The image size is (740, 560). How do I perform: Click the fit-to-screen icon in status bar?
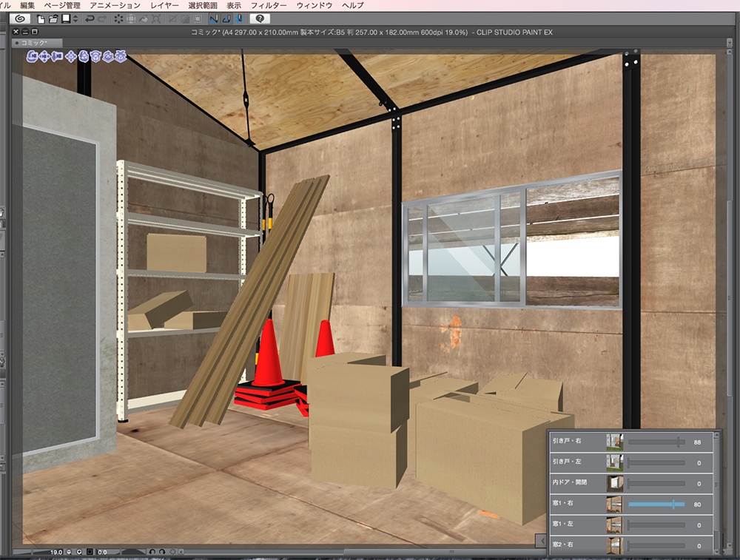point(90,552)
